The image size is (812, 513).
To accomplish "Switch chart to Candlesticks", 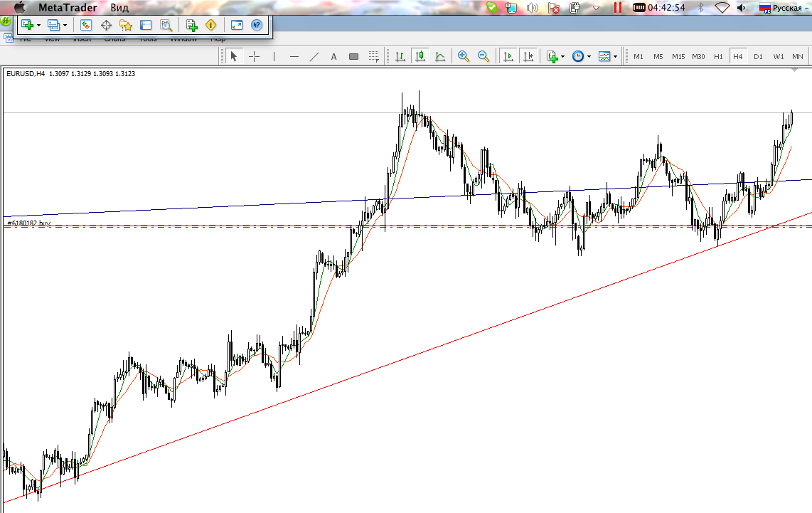I will pos(420,56).
